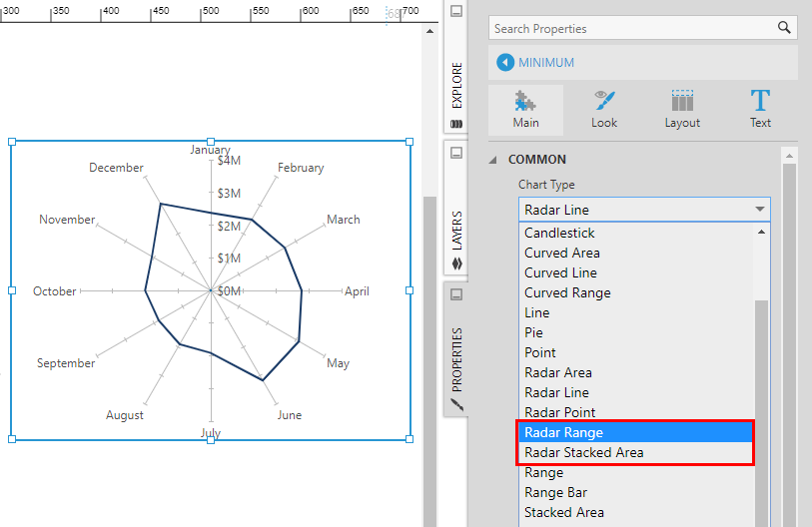Click the March axis label
Image resolution: width=812 pixels, height=527 pixels.
(x=343, y=220)
